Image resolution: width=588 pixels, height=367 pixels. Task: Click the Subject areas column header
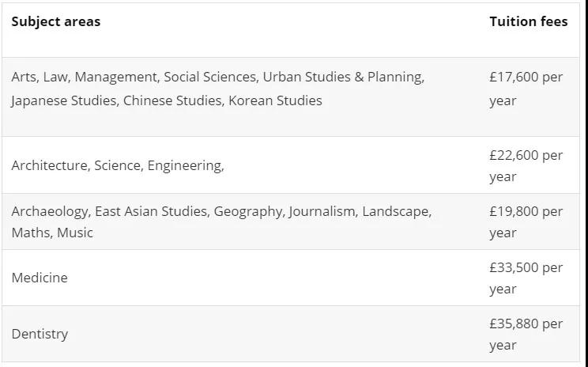point(56,21)
